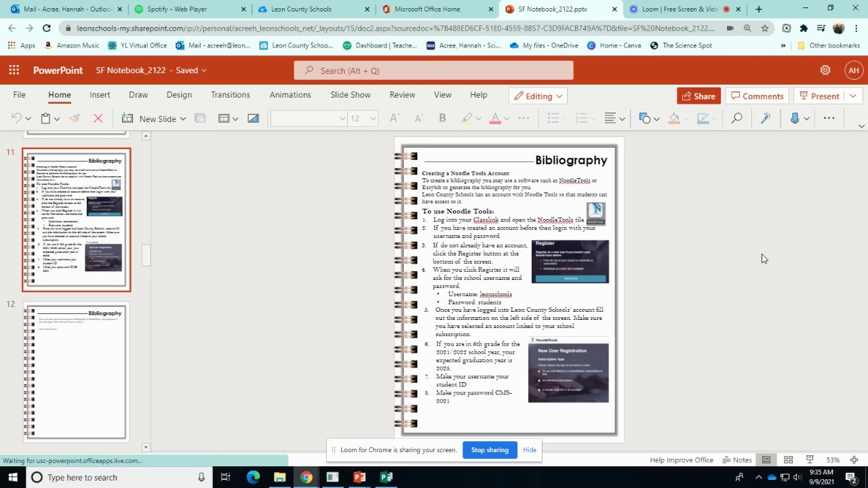The height and width of the screenshot is (488, 868).
Task: Open the AH account avatar
Action: tap(854, 70)
